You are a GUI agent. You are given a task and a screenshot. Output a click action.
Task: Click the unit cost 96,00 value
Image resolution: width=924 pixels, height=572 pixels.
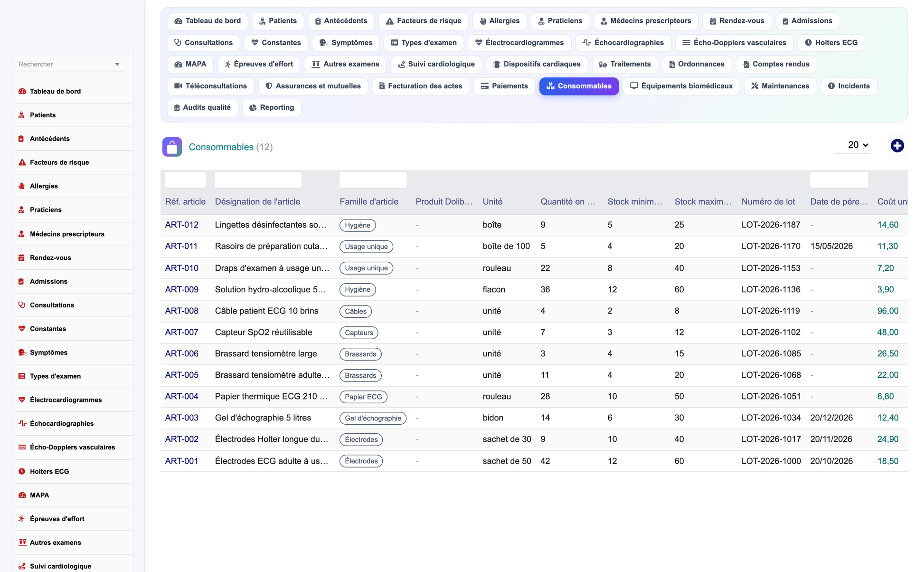coord(887,311)
